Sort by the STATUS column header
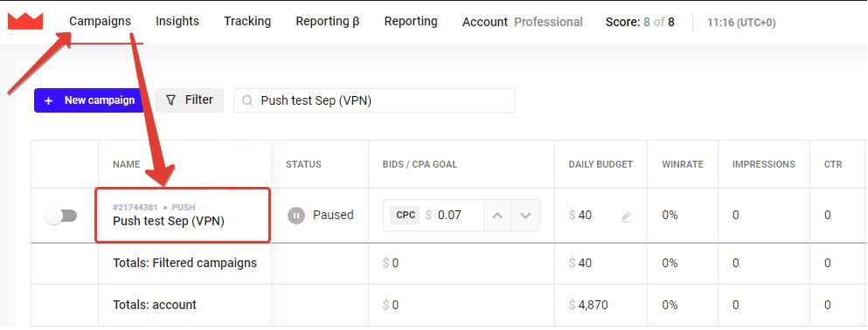Image resolution: width=868 pixels, height=330 pixels. point(303,164)
